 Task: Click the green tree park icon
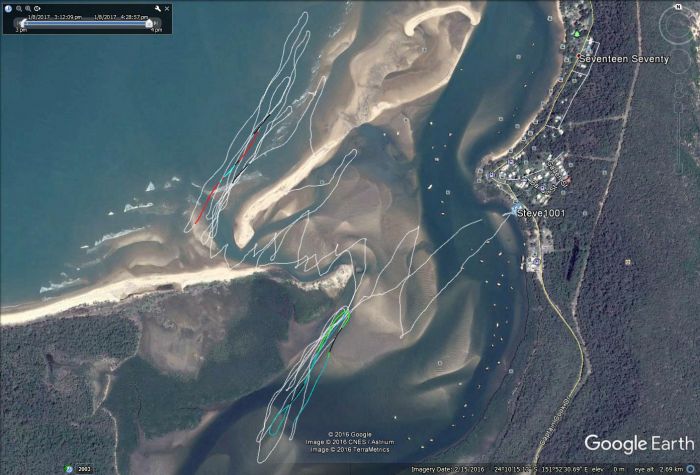pyautogui.click(x=576, y=33)
